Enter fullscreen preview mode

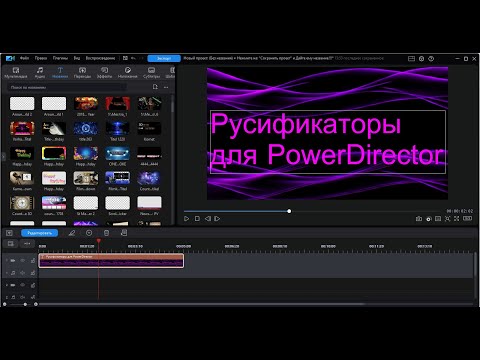(457, 219)
